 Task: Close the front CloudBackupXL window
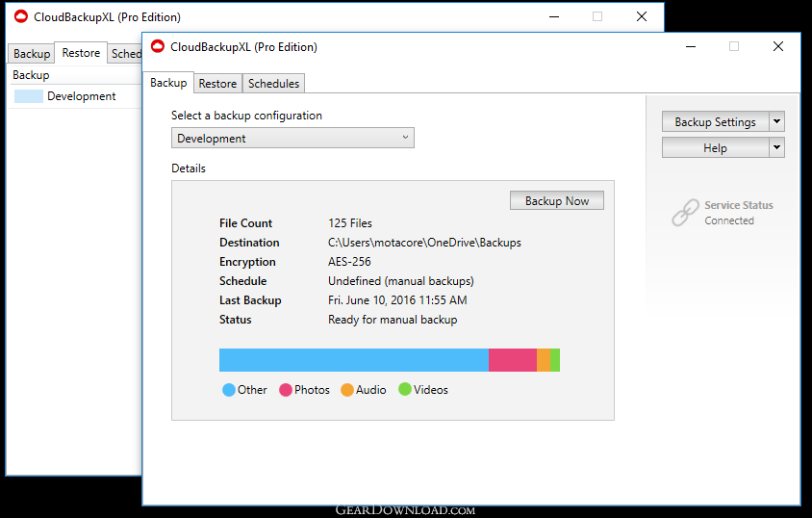point(777,46)
